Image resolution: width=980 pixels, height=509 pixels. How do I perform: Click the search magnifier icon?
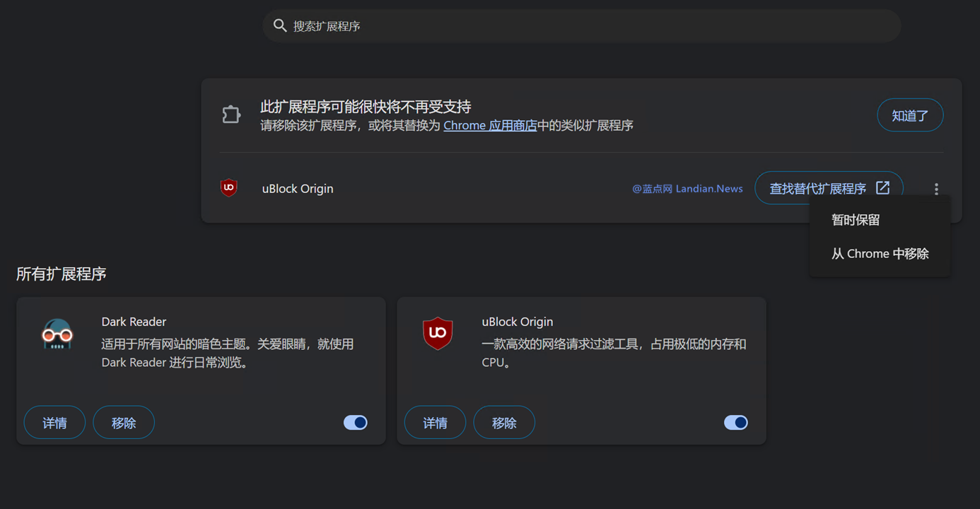(280, 26)
